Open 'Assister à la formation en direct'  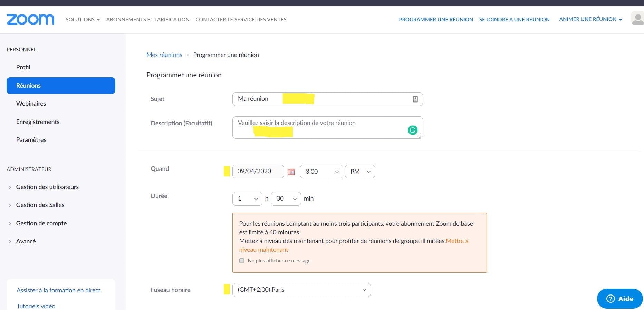[x=58, y=290]
